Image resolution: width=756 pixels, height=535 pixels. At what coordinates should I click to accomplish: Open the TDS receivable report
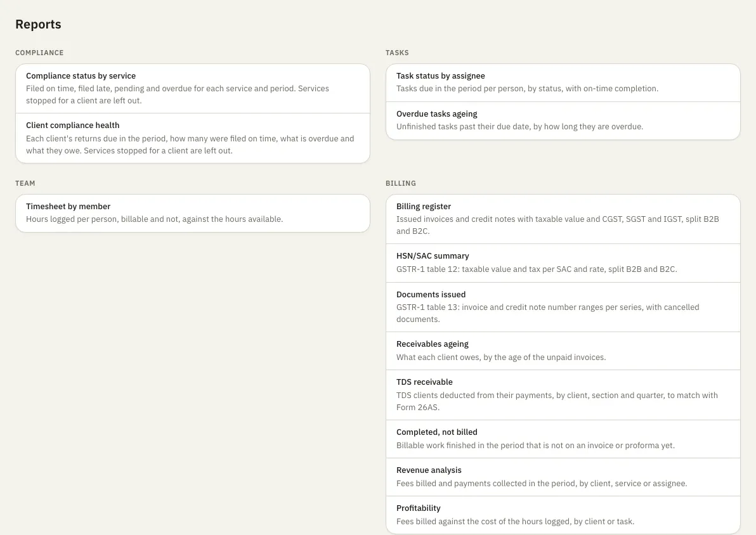click(x=563, y=395)
